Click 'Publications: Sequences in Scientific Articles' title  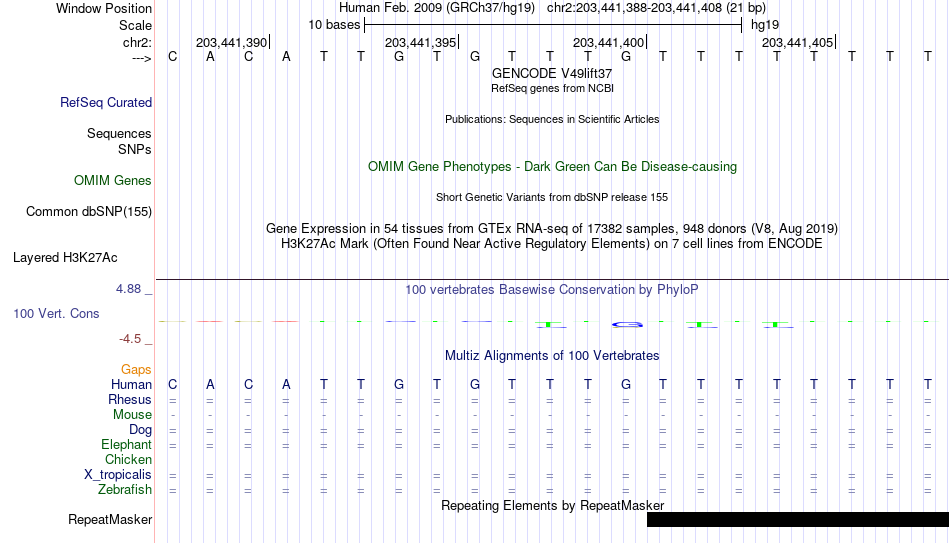[x=552, y=119]
